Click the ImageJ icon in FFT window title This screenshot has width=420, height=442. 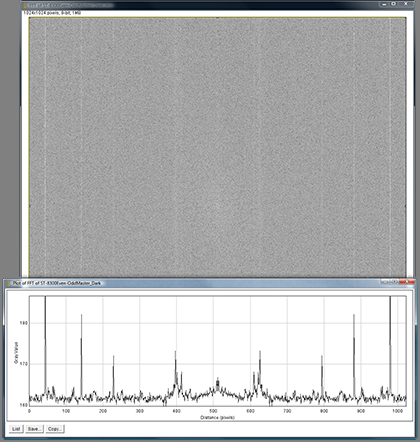[x=25, y=5]
